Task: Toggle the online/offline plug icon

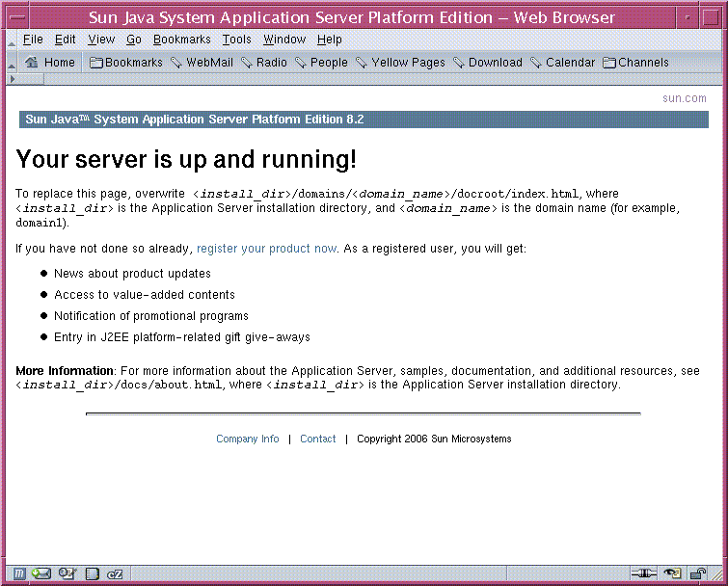Action: pos(643,573)
